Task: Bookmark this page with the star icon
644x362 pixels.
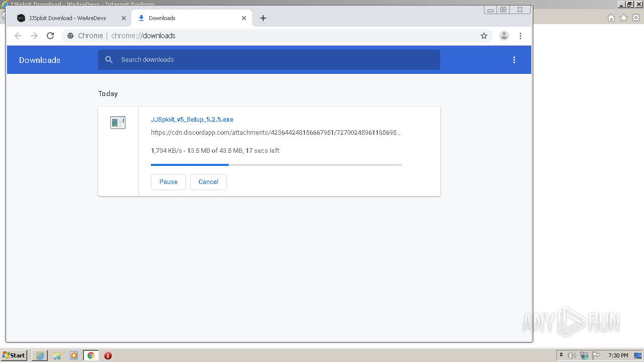Action: tap(484, 36)
